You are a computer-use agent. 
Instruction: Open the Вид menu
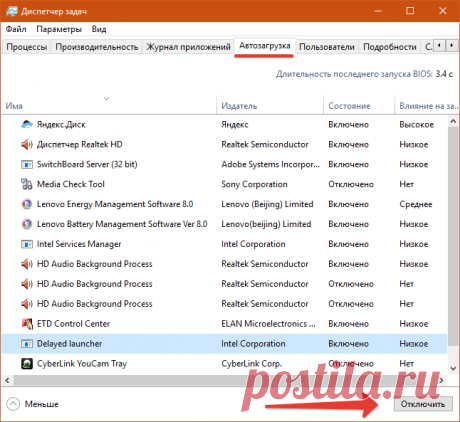[x=99, y=29]
